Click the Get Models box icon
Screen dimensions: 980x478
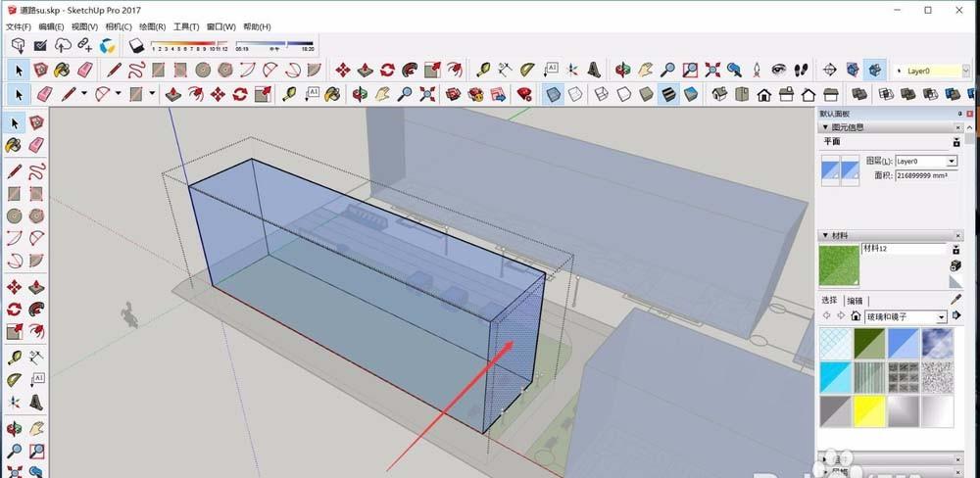[19, 45]
